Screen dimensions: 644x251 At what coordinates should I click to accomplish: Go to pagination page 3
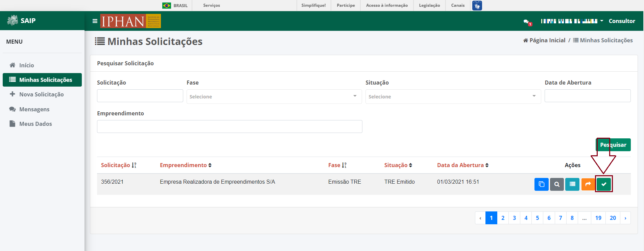514,218
